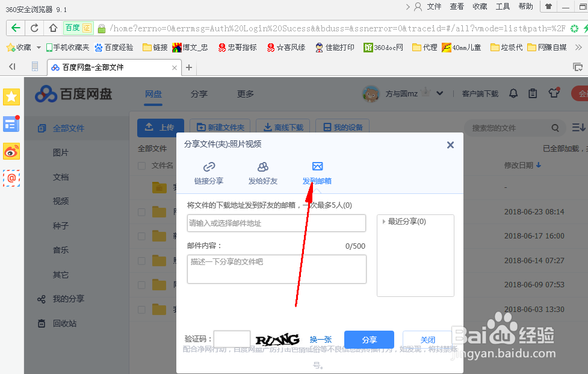Show more bookmarks with double chevron
This screenshot has height=374, width=588.
[x=578, y=48]
